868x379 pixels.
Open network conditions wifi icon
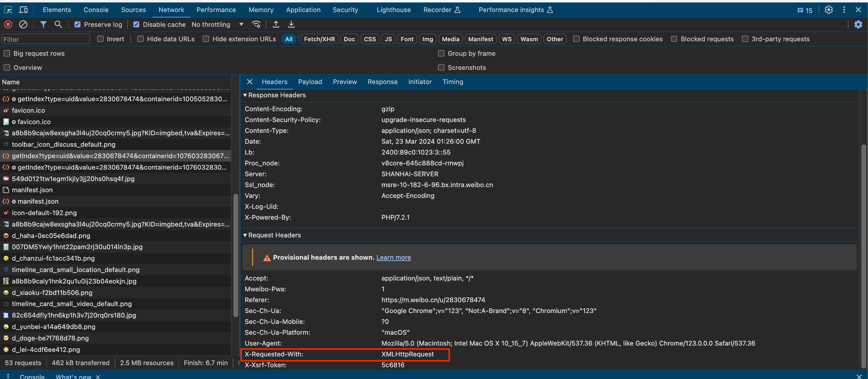pyautogui.click(x=256, y=24)
